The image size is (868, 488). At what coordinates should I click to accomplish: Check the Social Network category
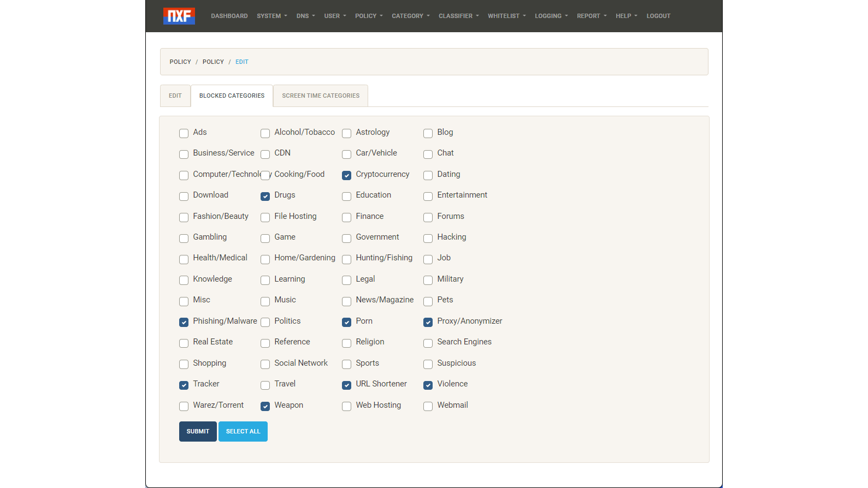point(265,364)
